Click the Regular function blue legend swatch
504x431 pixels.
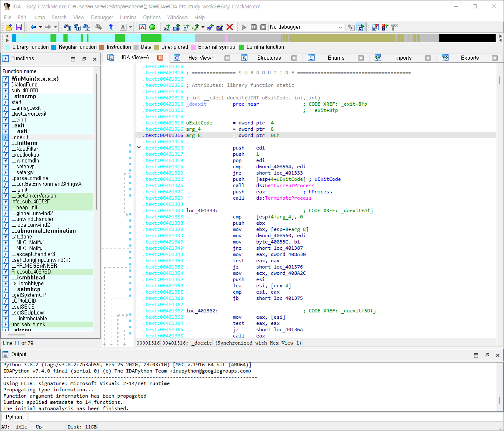tap(54, 47)
